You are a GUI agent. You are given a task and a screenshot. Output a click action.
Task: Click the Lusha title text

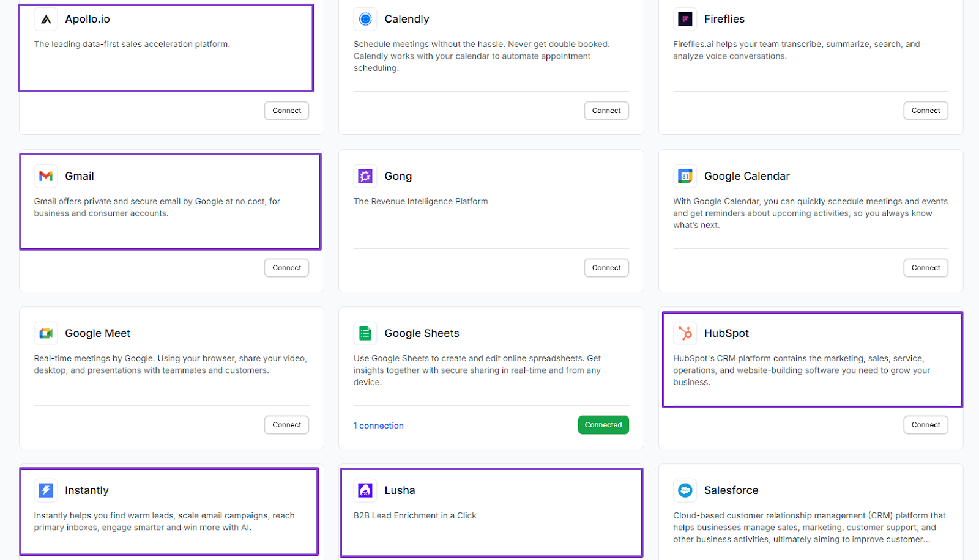pyautogui.click(x=400, y=490)
